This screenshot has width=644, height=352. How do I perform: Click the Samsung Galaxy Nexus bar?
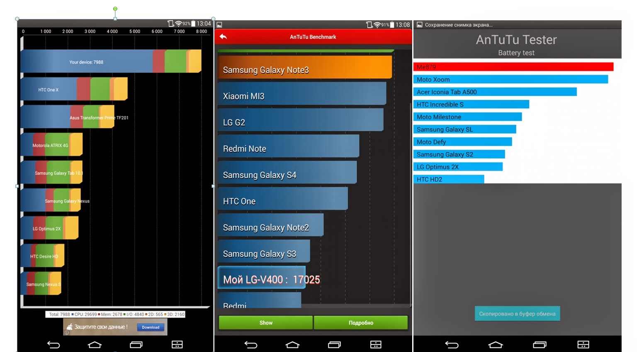51,200
